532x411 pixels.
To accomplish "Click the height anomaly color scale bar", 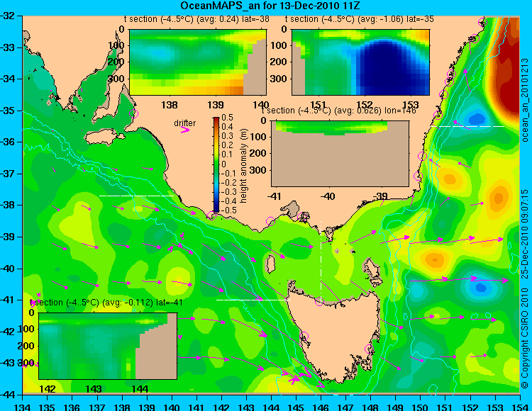I will 216,164.
